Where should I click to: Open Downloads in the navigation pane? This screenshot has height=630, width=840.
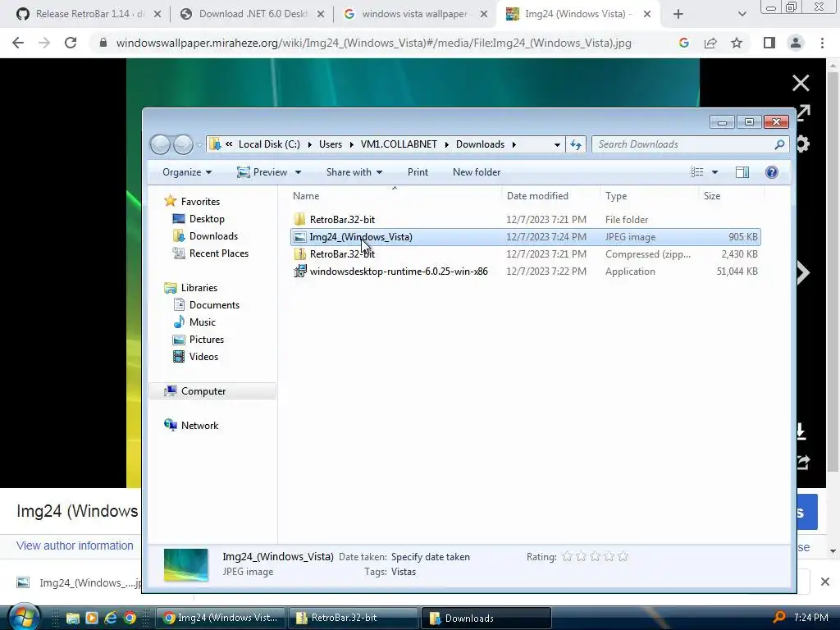point(212,235)
